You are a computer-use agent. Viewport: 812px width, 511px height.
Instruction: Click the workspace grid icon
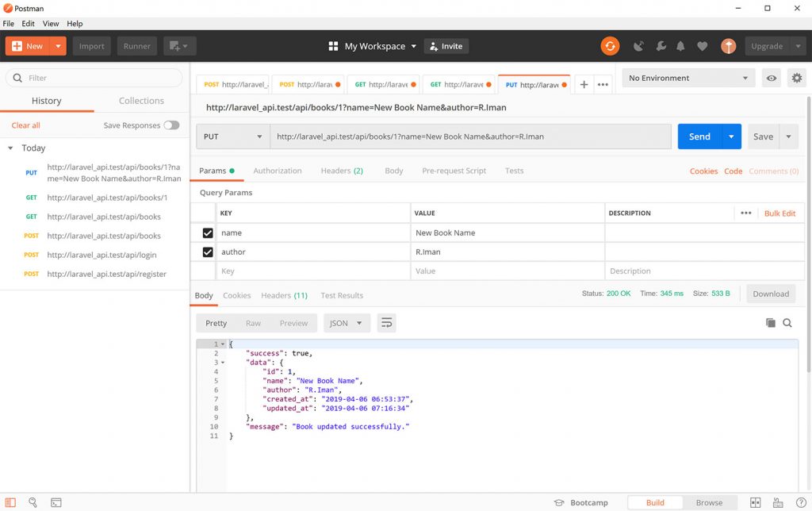[x=334, y=46]
